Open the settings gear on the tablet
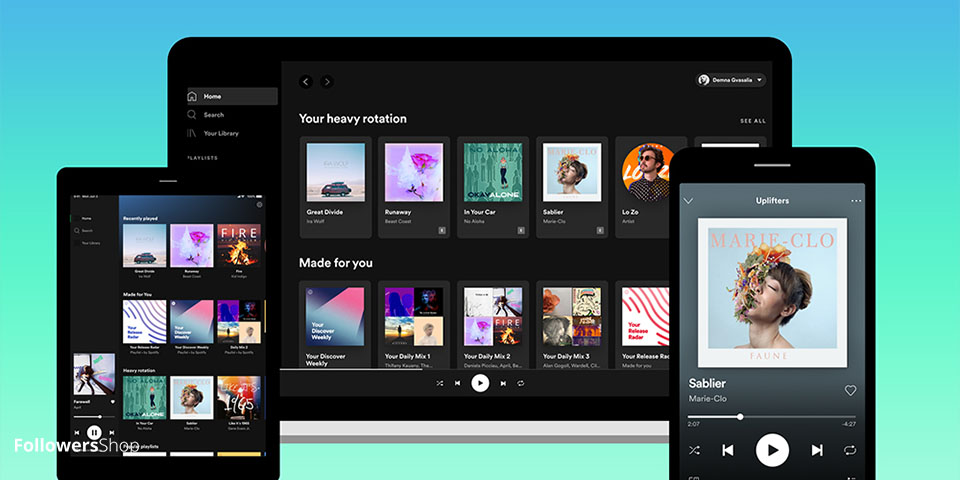 click(x=260, y=204)
